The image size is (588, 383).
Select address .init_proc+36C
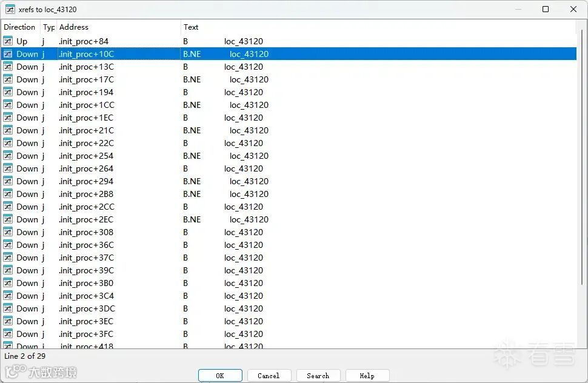tap(86, 245)
